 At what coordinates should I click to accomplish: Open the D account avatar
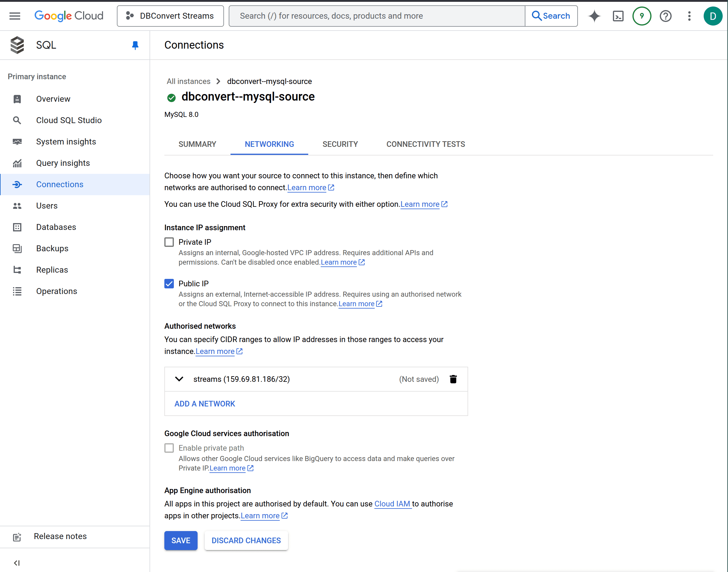click(x=713, y=16)
